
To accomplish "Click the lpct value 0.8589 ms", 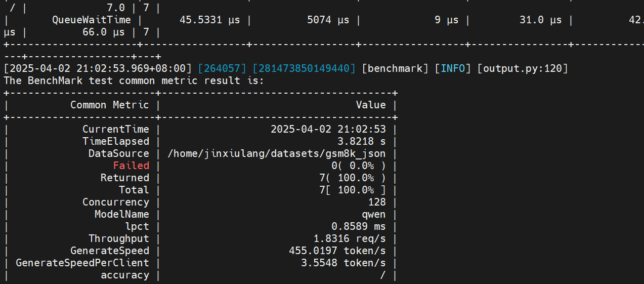I will point(358,226).
